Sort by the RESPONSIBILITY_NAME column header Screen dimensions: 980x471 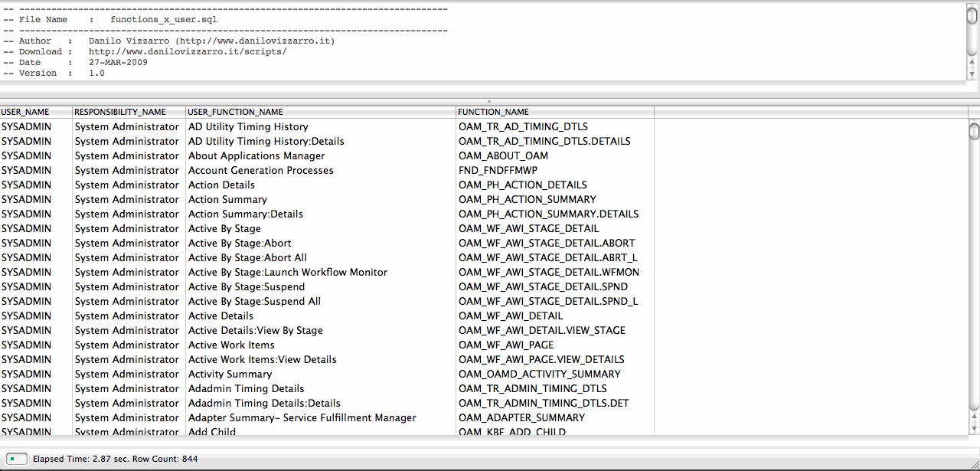tap(129, 112)
